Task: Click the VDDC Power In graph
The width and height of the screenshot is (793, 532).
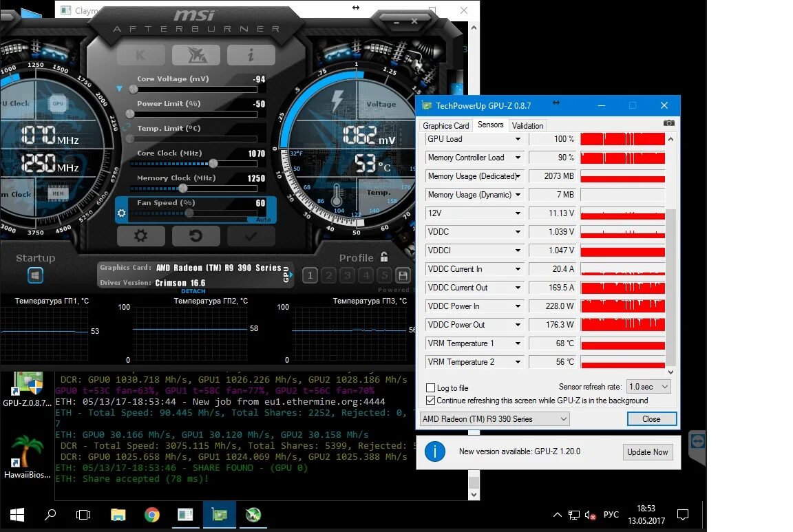Action: 622,306
